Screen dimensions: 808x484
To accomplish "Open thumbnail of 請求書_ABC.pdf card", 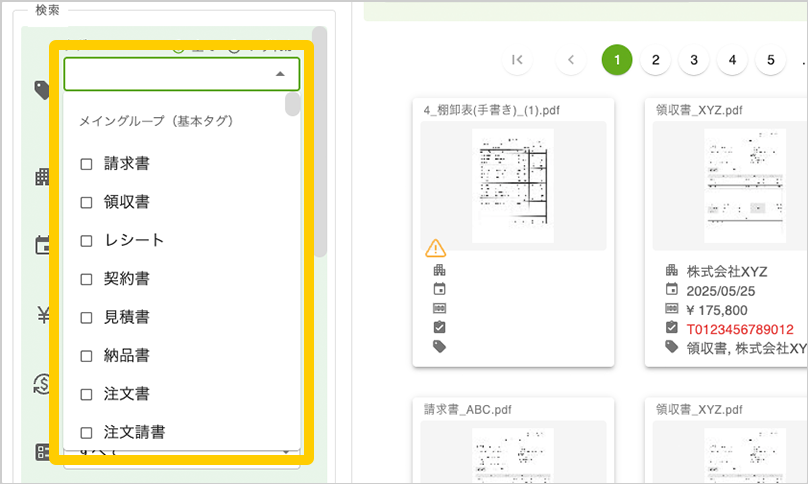I will click(513, 456).
